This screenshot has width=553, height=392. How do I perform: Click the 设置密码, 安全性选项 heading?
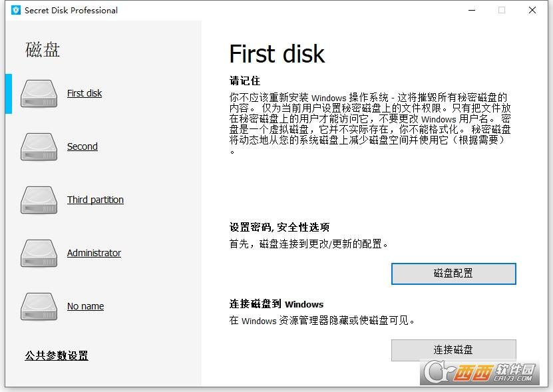[279, 227]
